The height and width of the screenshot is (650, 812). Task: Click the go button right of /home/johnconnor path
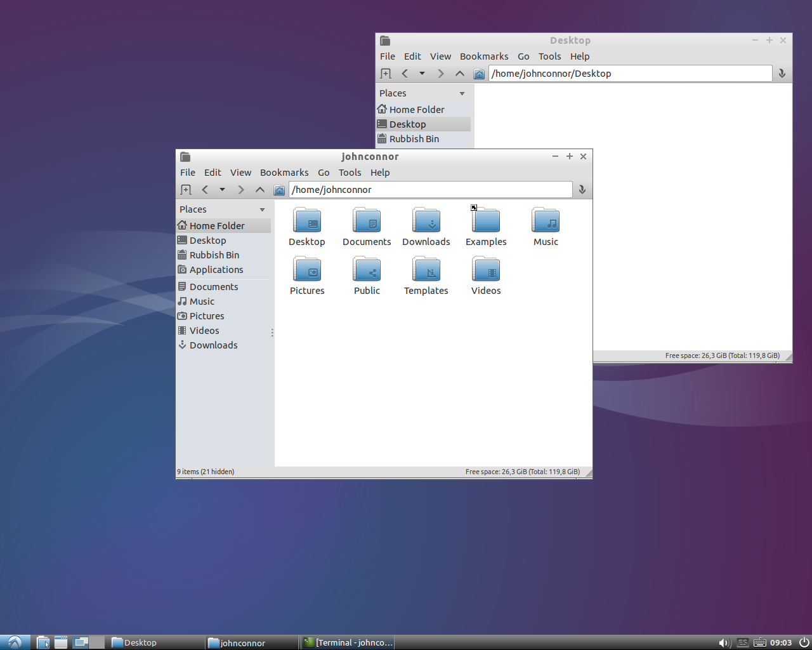(582, 190)
